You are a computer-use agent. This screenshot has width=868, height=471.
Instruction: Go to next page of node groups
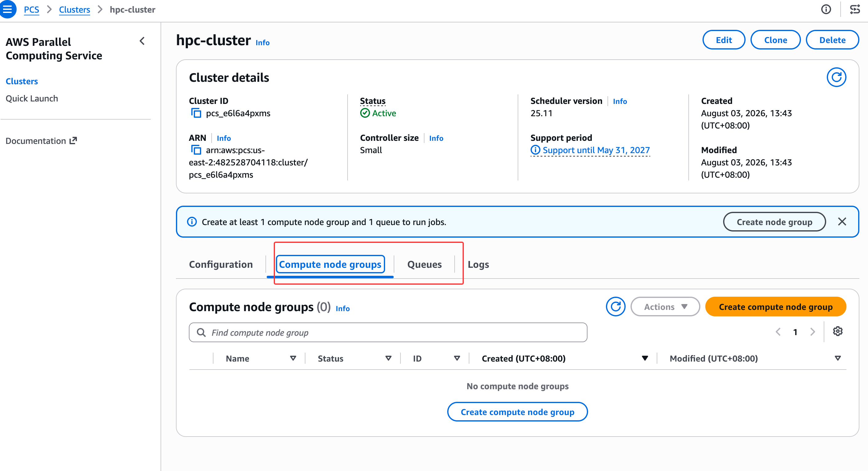point(812,332)
